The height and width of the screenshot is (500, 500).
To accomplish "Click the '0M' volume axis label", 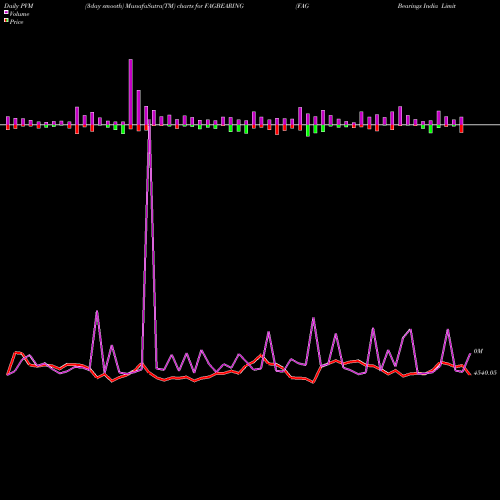I will pos(478,351).
